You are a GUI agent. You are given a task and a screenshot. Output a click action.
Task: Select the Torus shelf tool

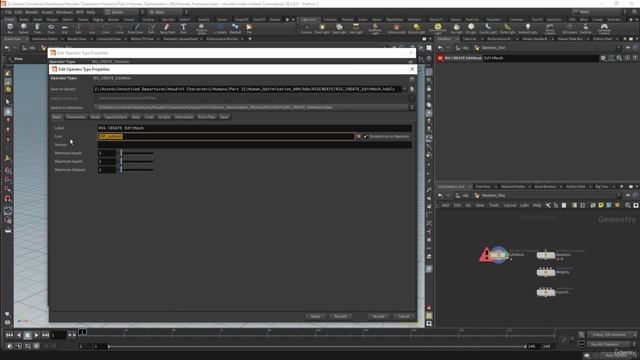point(51,29)
